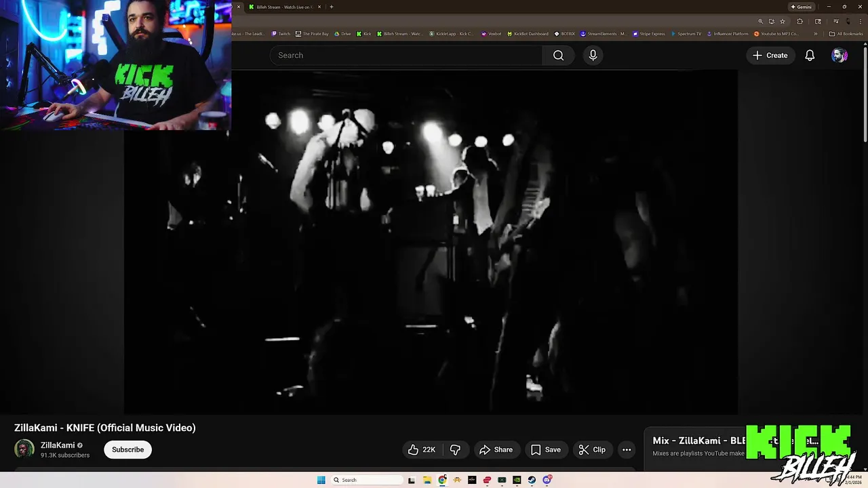Viewport: 868px width, 488px height.
Task: Click the video player area
Action: (x=431, y=242)
